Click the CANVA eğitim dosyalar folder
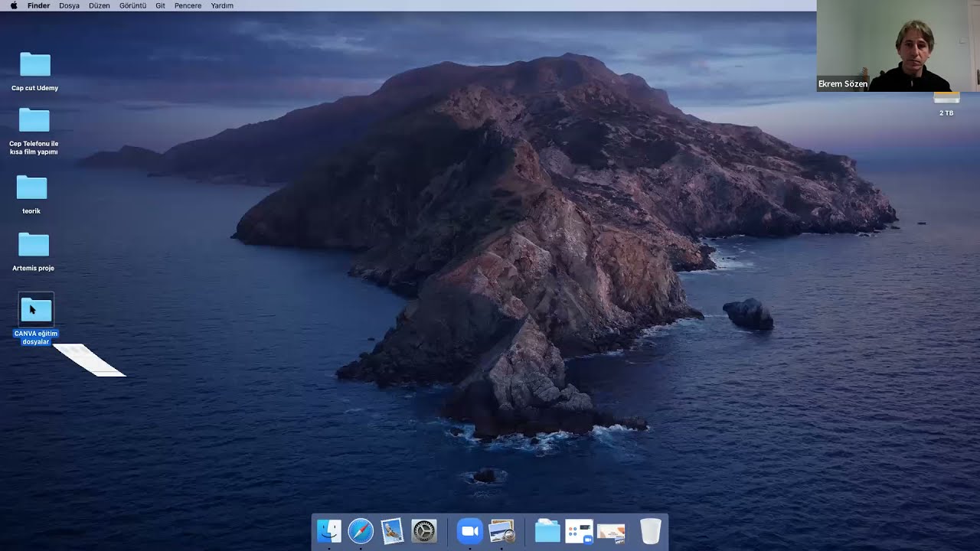This screenshot has width=980, height=551. (x=35, y=319)
